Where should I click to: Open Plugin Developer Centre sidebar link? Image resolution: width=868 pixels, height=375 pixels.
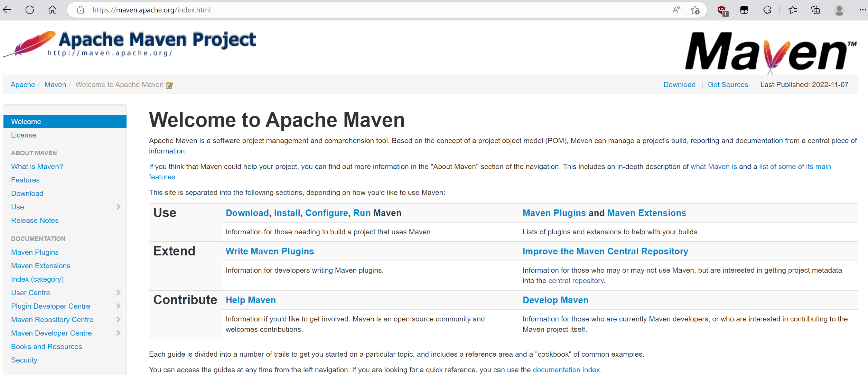click(x=50, y=306)
